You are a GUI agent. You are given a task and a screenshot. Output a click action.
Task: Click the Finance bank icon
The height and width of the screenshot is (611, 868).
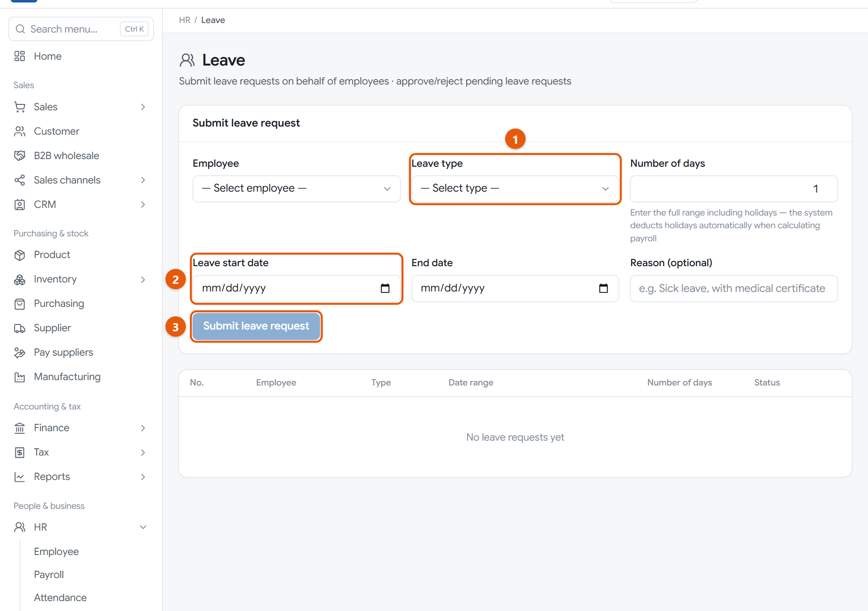coord(19,428)
